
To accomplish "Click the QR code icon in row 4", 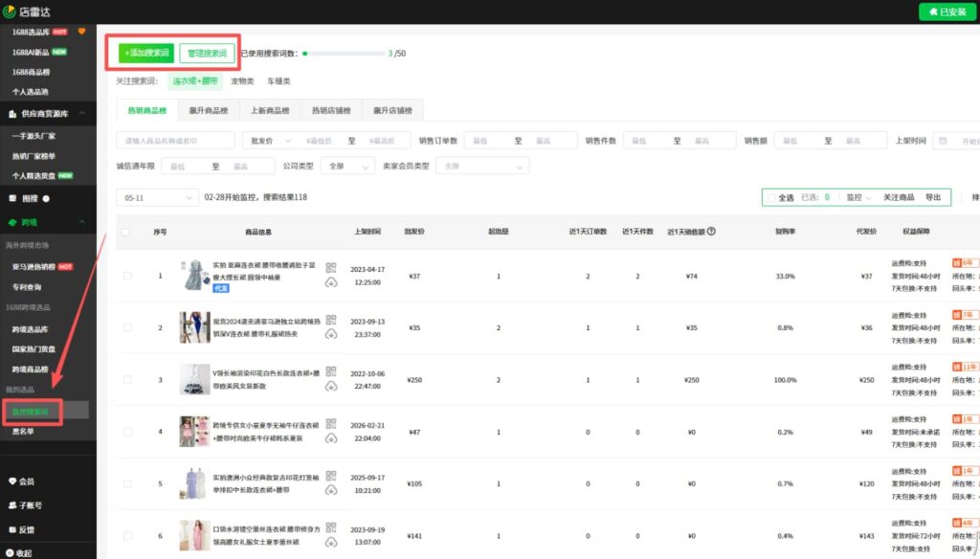I will (x=330, y=423).
